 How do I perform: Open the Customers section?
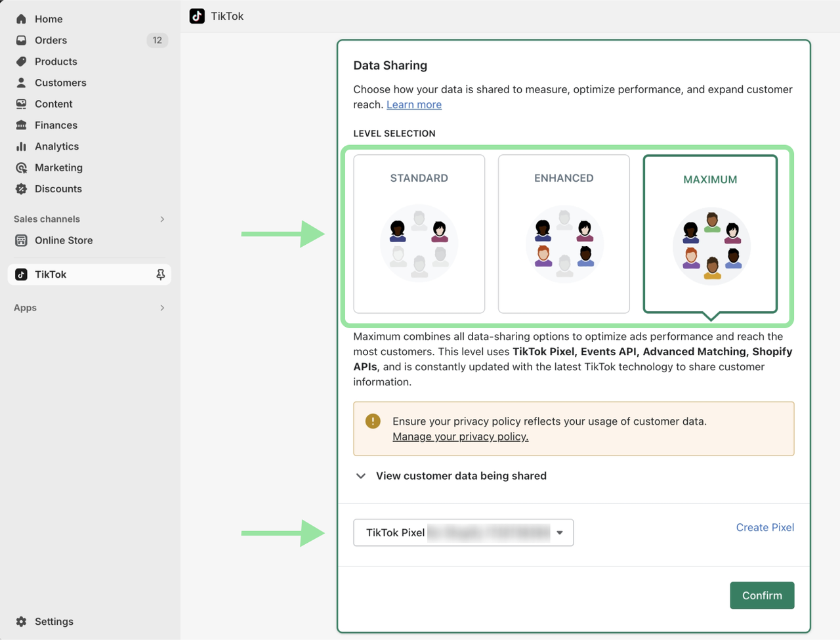(60, 83)
